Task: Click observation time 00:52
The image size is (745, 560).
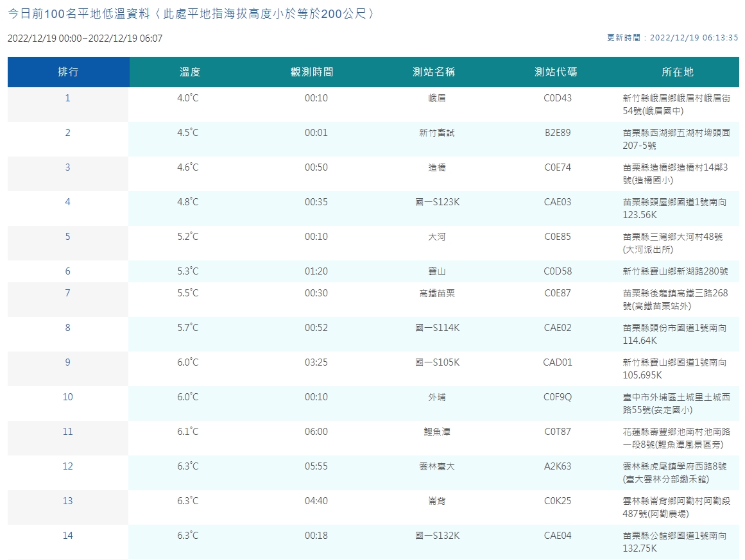Action: (316, 328)
